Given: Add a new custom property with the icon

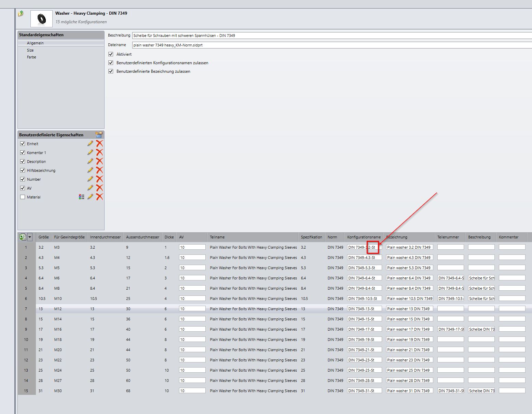Looking at the screenshot, I should click(x=99, y=135).
